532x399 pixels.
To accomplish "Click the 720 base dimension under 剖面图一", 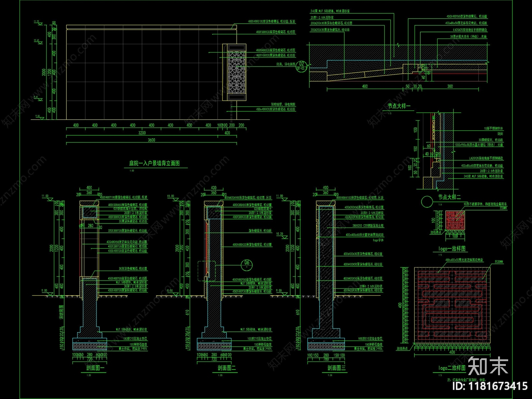I will click(90, 359).
